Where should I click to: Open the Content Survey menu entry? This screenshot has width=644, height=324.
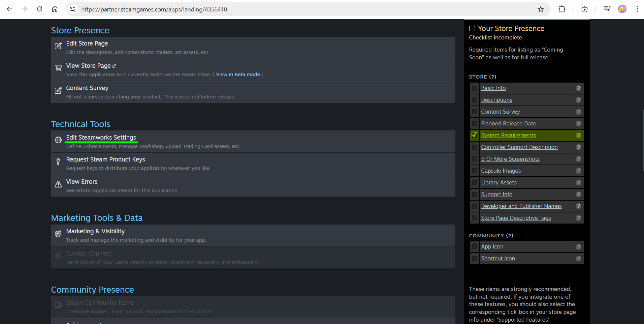(87, 88)
